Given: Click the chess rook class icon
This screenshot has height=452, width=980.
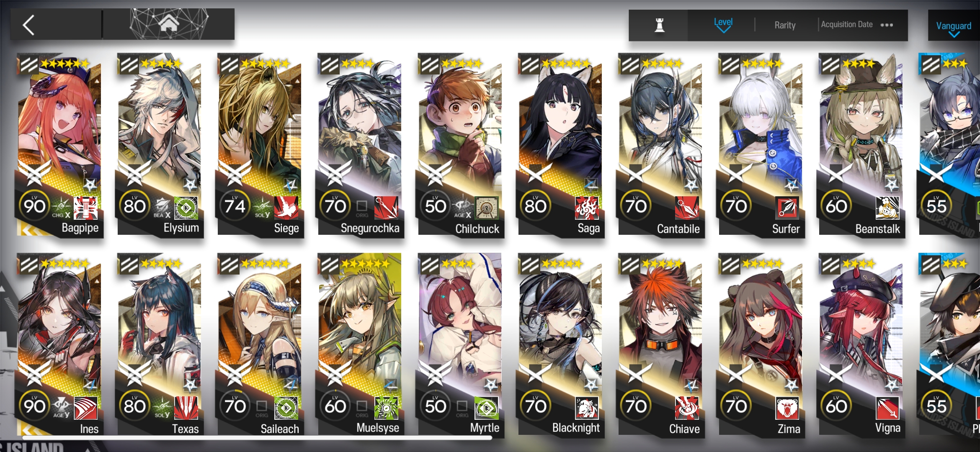Looking at the screenshot, I should point(660,25).
